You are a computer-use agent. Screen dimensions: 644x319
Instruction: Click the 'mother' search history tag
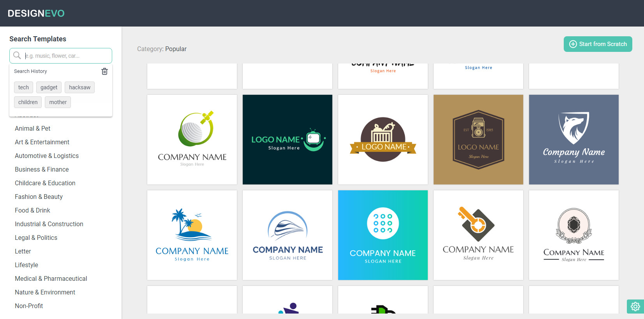click(x=58, y=102)
